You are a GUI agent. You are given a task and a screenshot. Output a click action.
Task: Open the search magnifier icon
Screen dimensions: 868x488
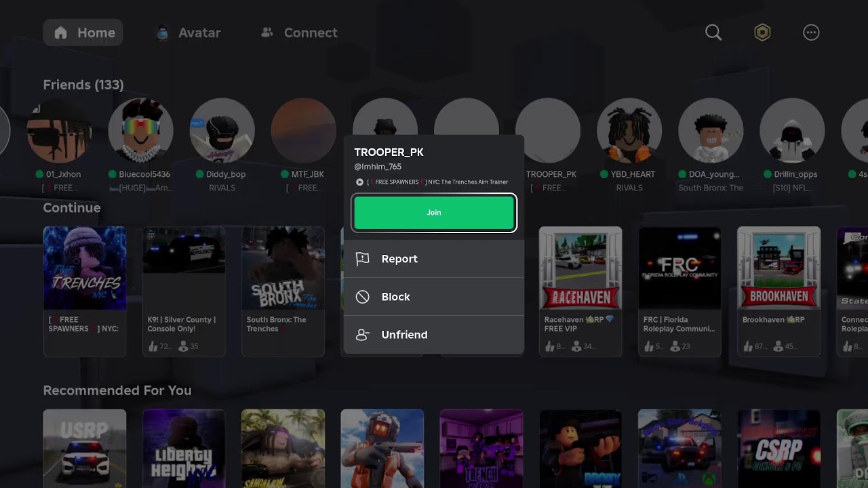tap(713, 33)
